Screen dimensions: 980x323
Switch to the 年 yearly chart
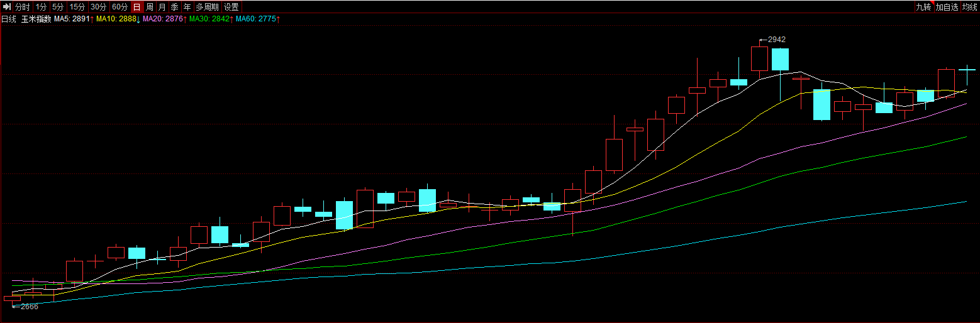[x=187, y=7]
